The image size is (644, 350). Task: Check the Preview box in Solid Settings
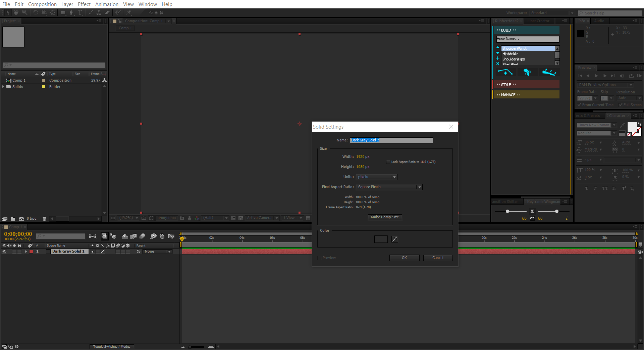coord(319,258)
